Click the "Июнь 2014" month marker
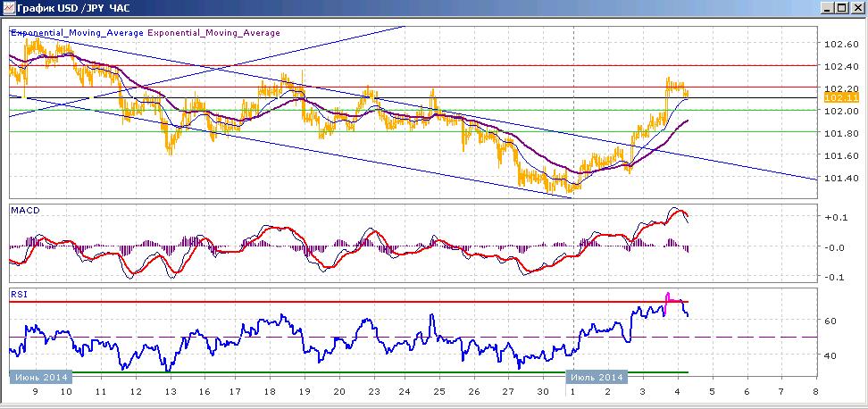The image size is (868, 409). 41,377
